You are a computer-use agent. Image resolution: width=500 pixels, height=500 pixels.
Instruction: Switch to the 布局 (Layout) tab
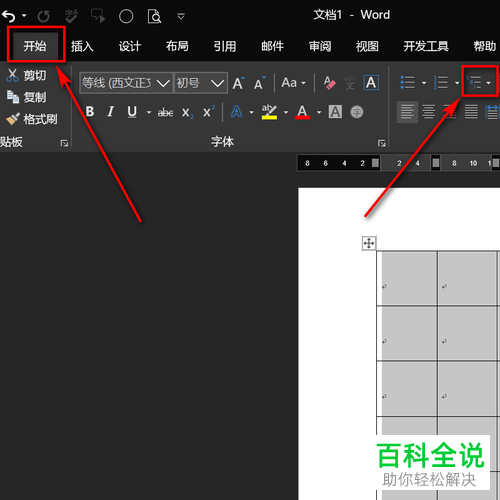pos(177,46)
